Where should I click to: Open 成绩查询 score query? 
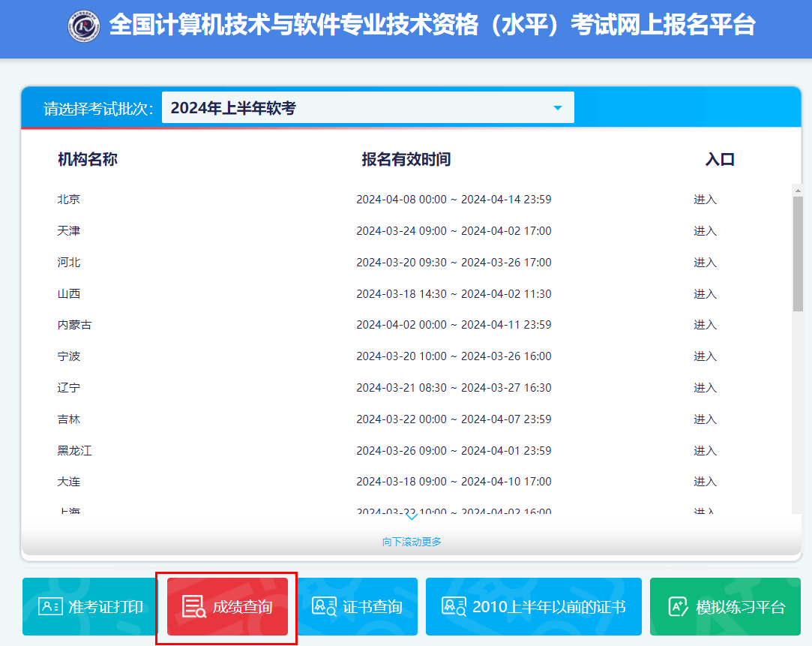(227, 606)
